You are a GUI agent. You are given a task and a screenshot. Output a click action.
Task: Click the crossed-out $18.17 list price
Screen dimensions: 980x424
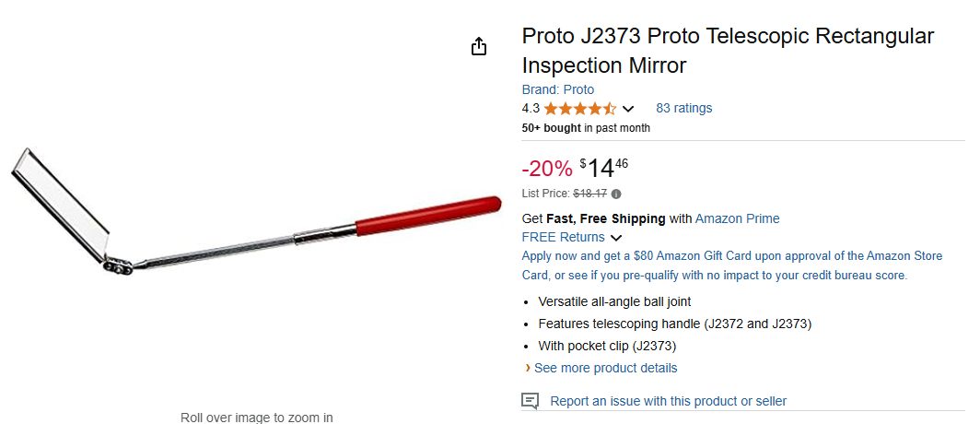point(589,194)
